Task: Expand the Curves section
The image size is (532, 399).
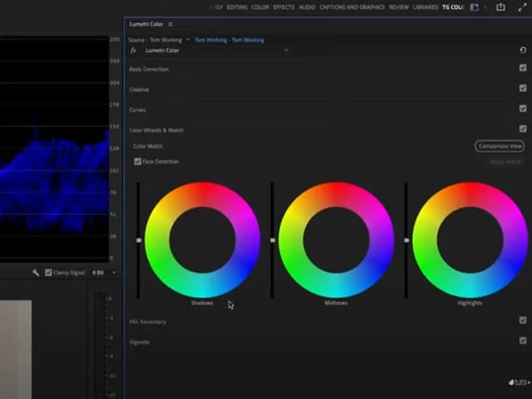Action: coord(138,110)
